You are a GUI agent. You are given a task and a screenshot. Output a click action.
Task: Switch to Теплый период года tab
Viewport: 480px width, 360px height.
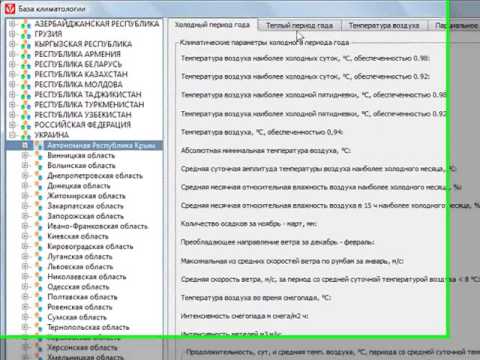(299, 25)
